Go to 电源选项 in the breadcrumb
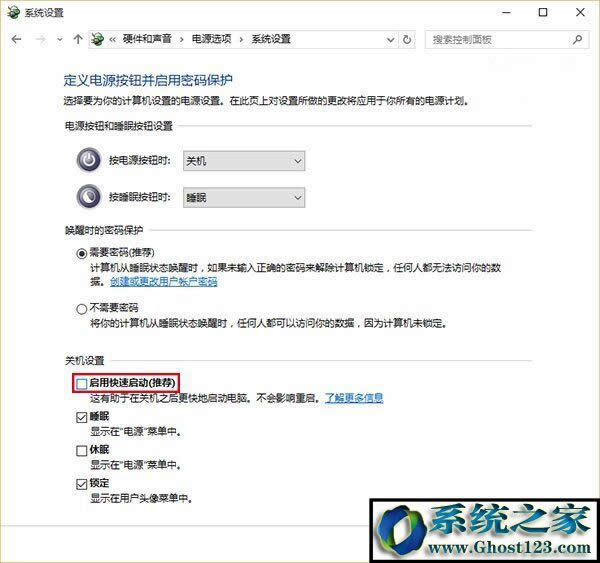The image size is (600, 563). 212,39
